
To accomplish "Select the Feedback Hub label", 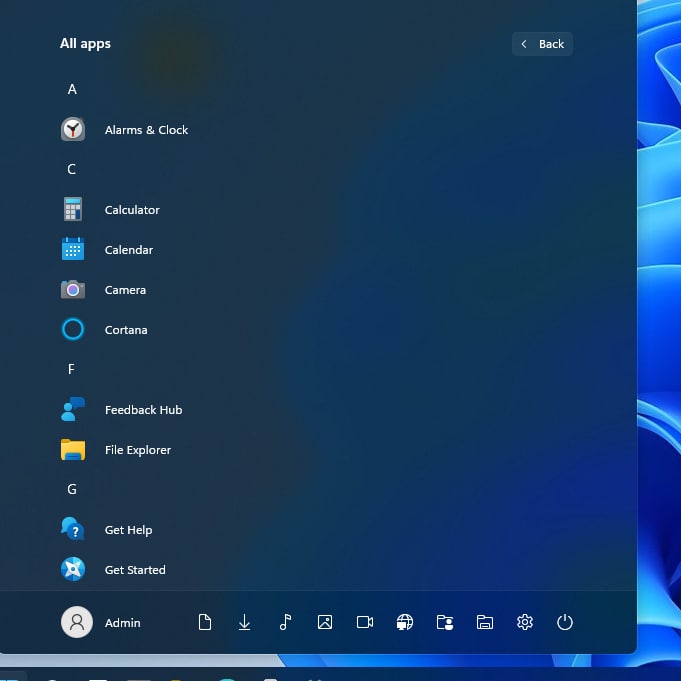I will tap(143, 410).
